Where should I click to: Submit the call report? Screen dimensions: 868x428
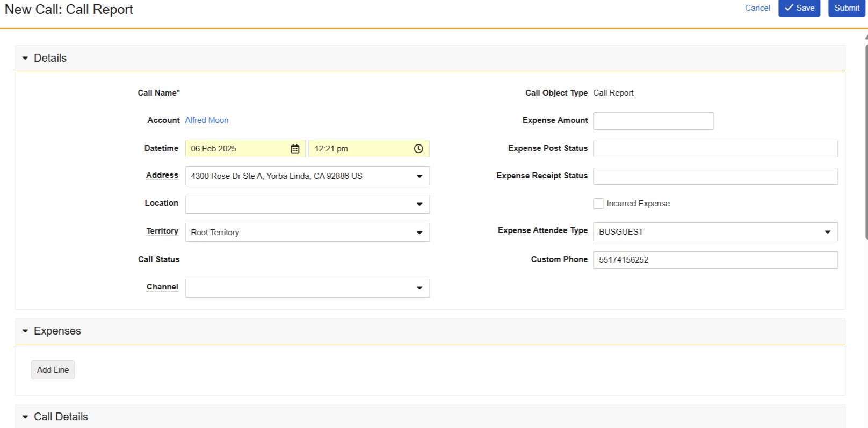pos(847,8)
